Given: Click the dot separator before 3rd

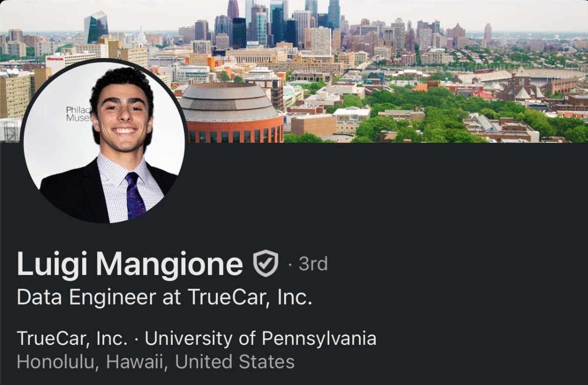Looking at the screenshot, I should pyautogui.click(x=290, y=265).
